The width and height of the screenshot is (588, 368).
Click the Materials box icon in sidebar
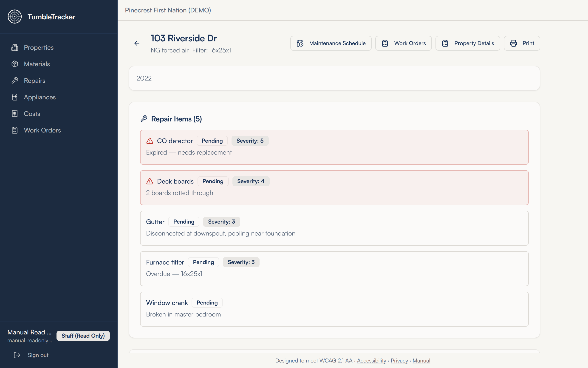click(14, 64)
